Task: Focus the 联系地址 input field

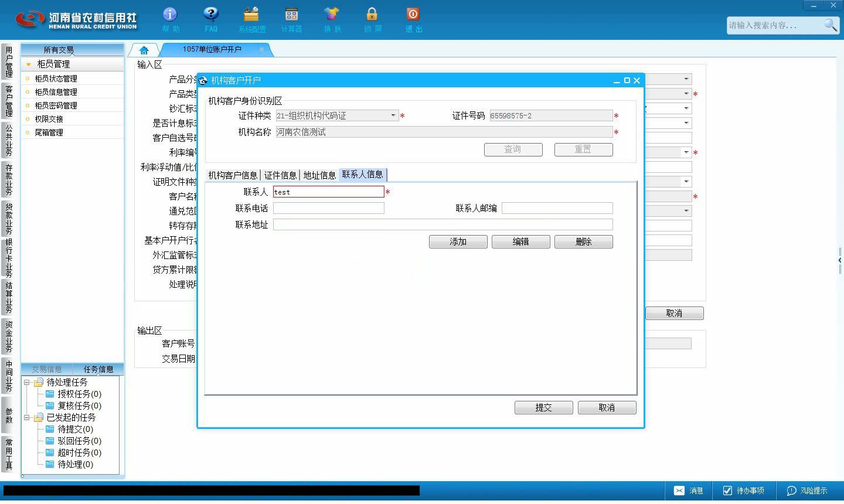Action: point(443,224)
